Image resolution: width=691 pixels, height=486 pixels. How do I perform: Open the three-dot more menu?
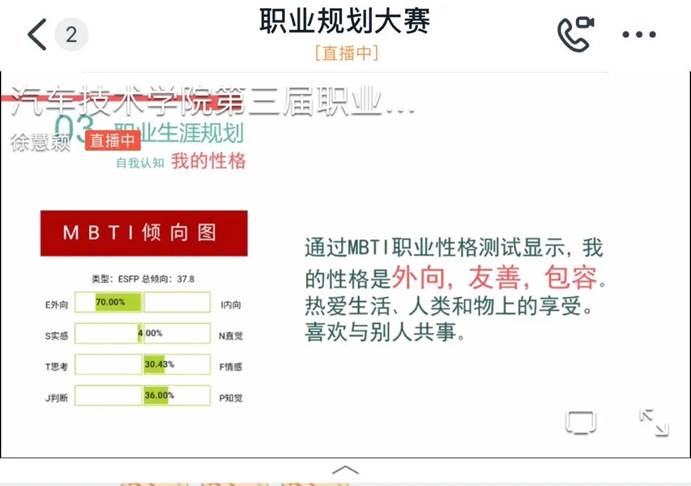click(x=639, y=34)
